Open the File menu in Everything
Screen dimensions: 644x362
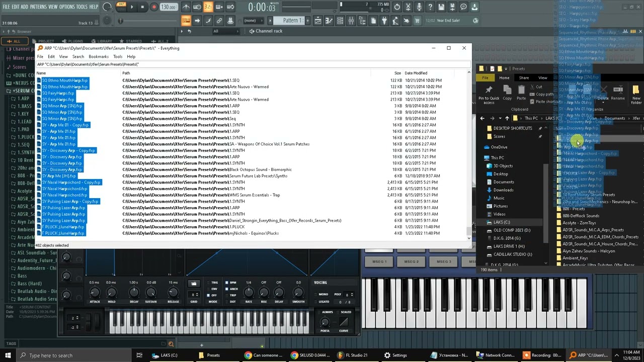(x=40, y=57)
